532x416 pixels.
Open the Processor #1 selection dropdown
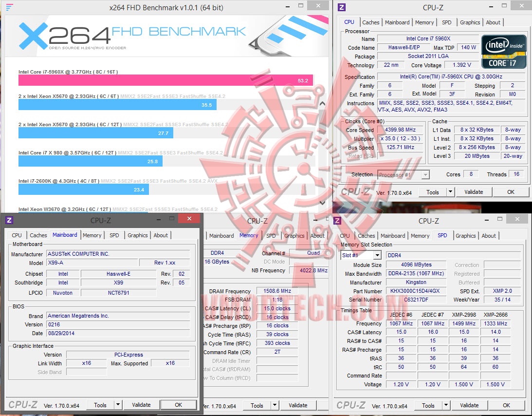point(424,174)
